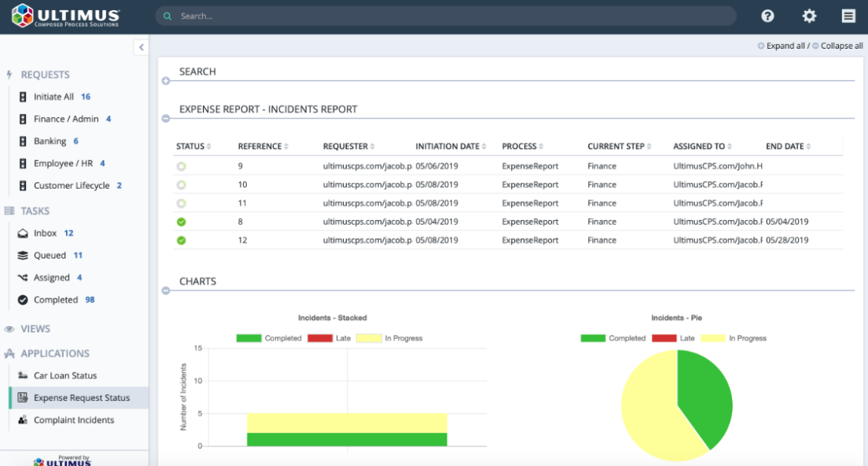Select Finance / Admin requests

pos(66,119)
